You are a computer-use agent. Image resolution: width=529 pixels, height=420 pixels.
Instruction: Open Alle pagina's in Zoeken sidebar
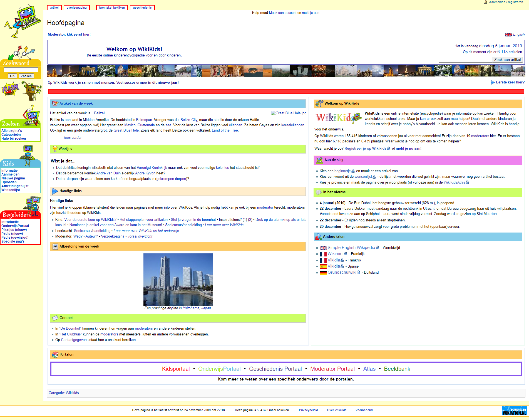12,131
